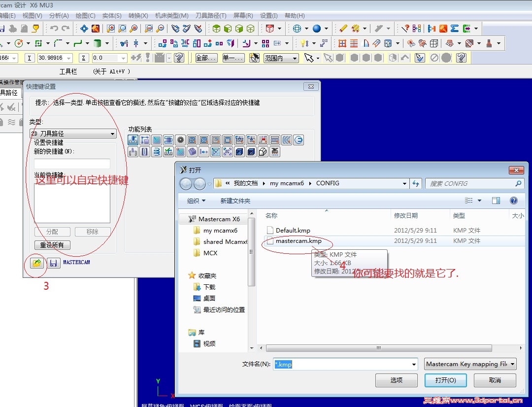
Task: Click the yellow pencil delete icon
Action: coord(343,29)
